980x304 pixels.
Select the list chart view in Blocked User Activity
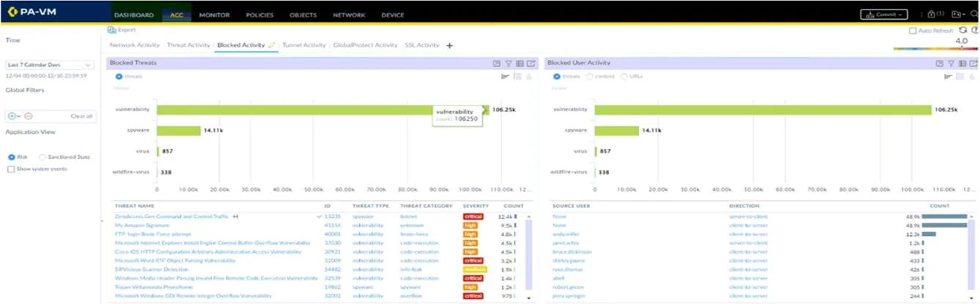coord(960,76)
